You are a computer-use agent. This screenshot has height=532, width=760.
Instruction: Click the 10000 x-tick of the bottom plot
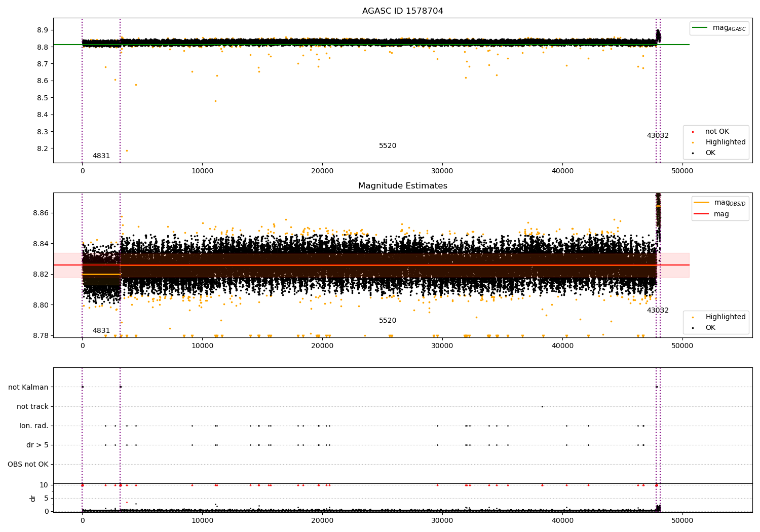click(x=202, y=521)
